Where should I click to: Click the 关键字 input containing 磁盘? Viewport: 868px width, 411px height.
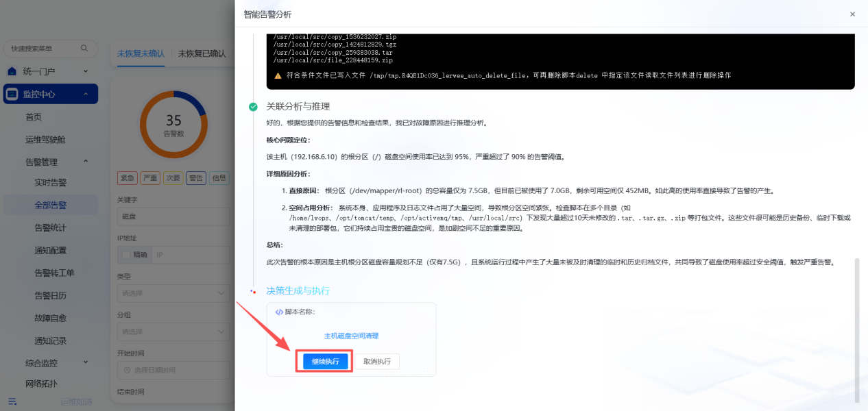[x=173, y=216]
